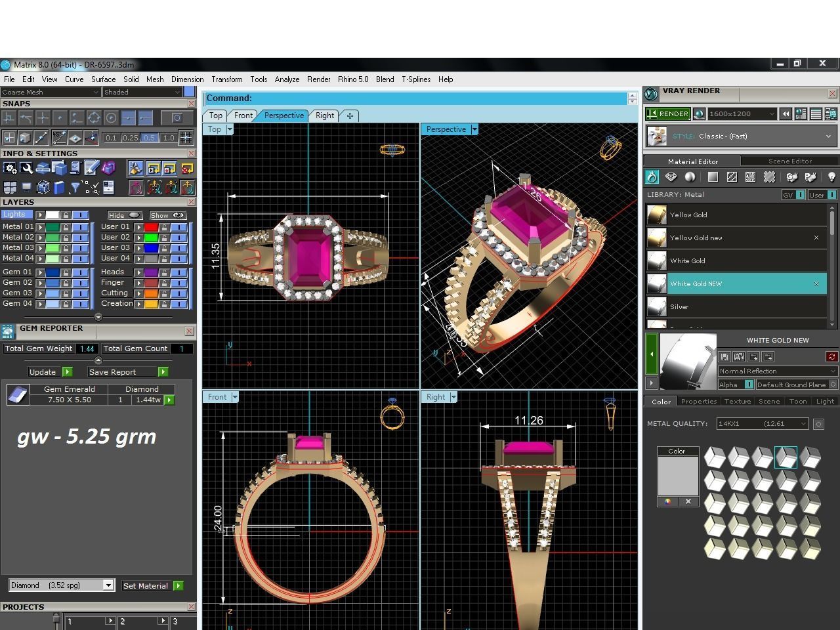Select the metal ring material library icon
Viewport: 840px width, 630px height.
click(652, 177)
